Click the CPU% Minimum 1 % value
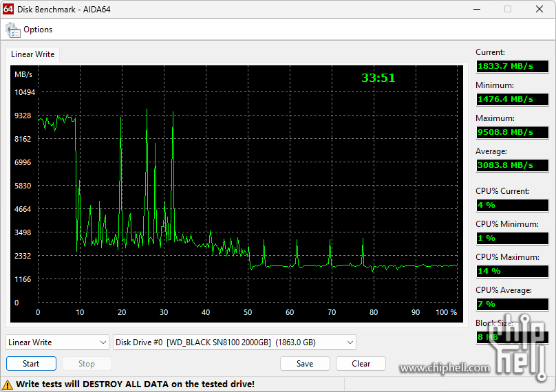The width and height of the screenshot is (556, 392). click(513, 238)
